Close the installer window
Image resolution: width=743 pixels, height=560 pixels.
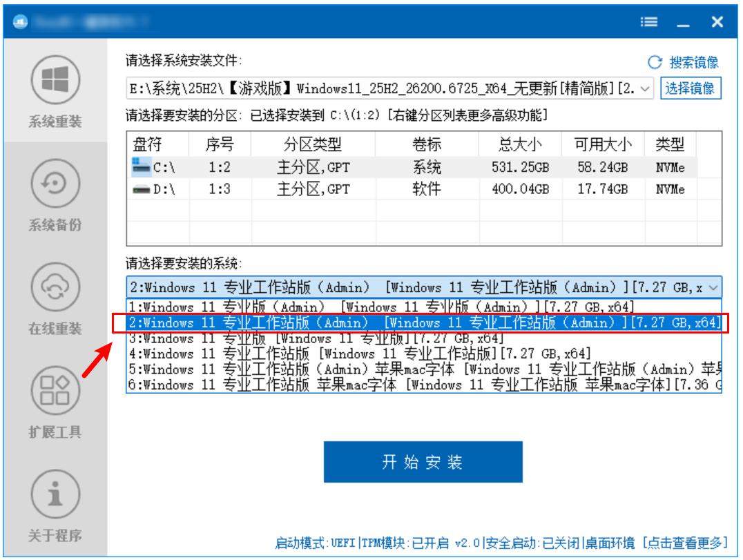[x=717, y=22]
